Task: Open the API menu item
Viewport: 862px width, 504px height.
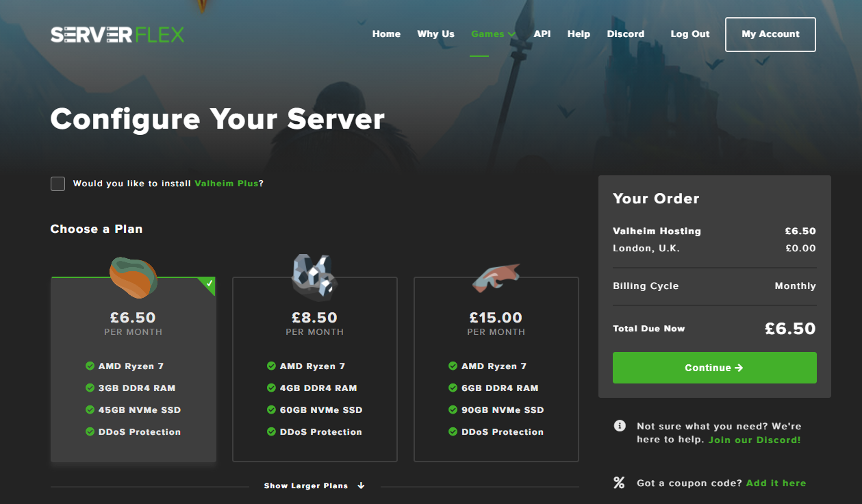Action: pos(542,34)
